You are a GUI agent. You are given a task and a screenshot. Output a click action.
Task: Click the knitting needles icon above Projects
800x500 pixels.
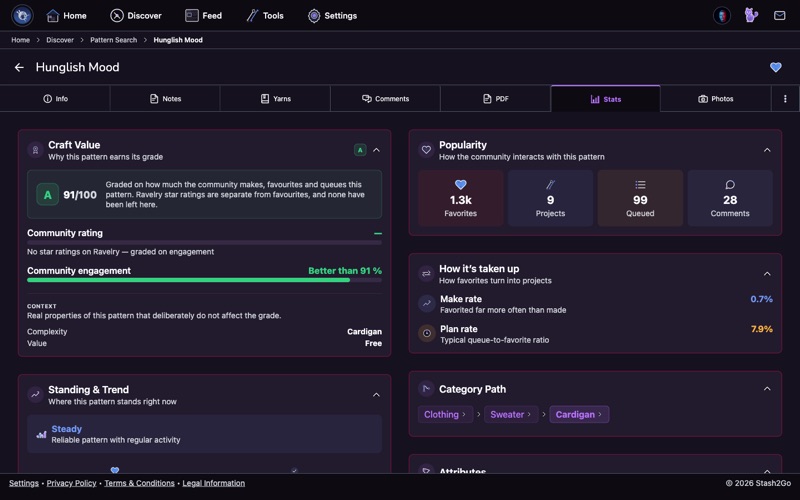(x=551, y=185)
